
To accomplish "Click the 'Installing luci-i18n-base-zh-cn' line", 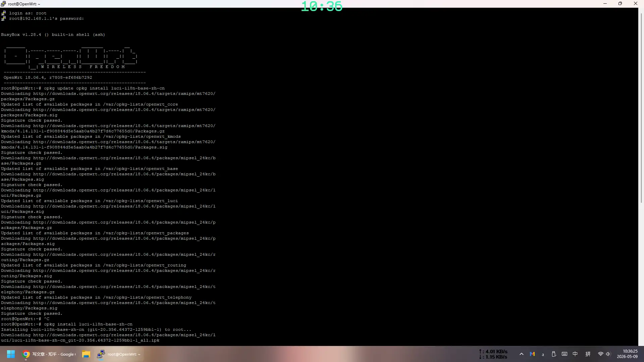I will 96,329.
